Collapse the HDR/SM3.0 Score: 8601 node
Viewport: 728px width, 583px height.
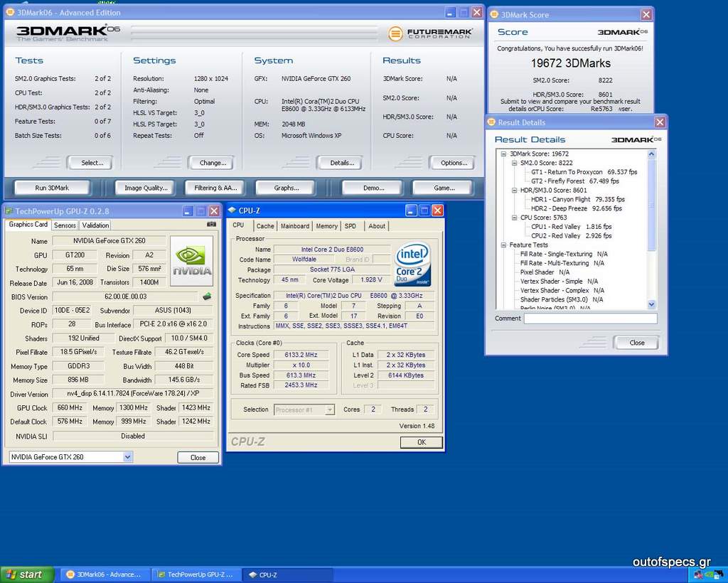pyautogui.click(x=514, y=191)
